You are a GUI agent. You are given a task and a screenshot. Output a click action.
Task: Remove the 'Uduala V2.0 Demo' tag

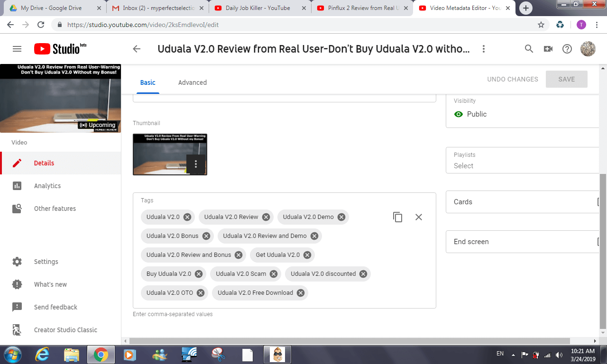click(x=341, y=217)
